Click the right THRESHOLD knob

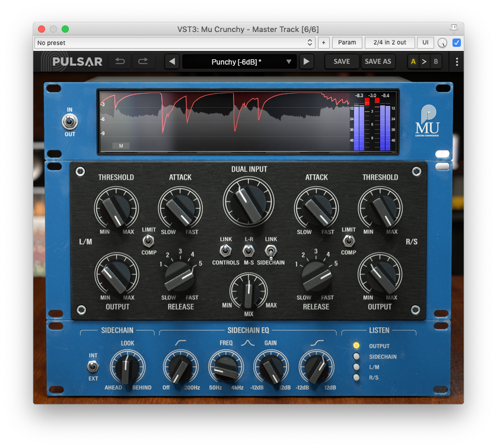point(380,209)
